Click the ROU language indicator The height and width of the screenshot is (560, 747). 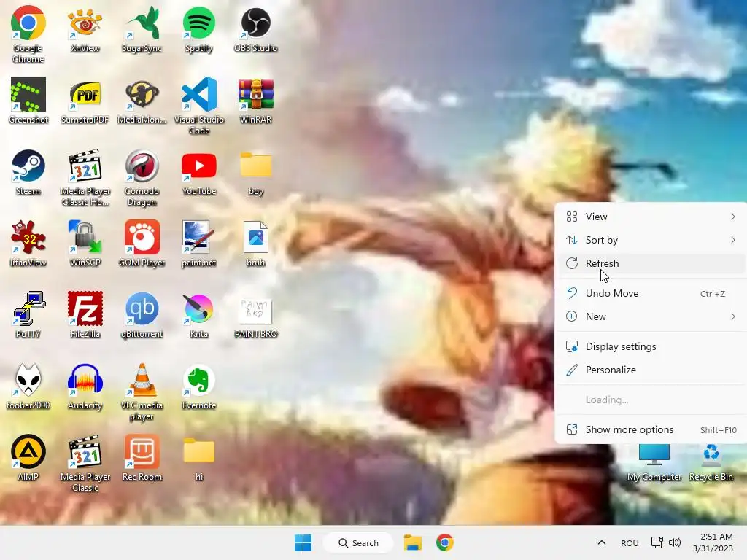click(x=630, y=542)
